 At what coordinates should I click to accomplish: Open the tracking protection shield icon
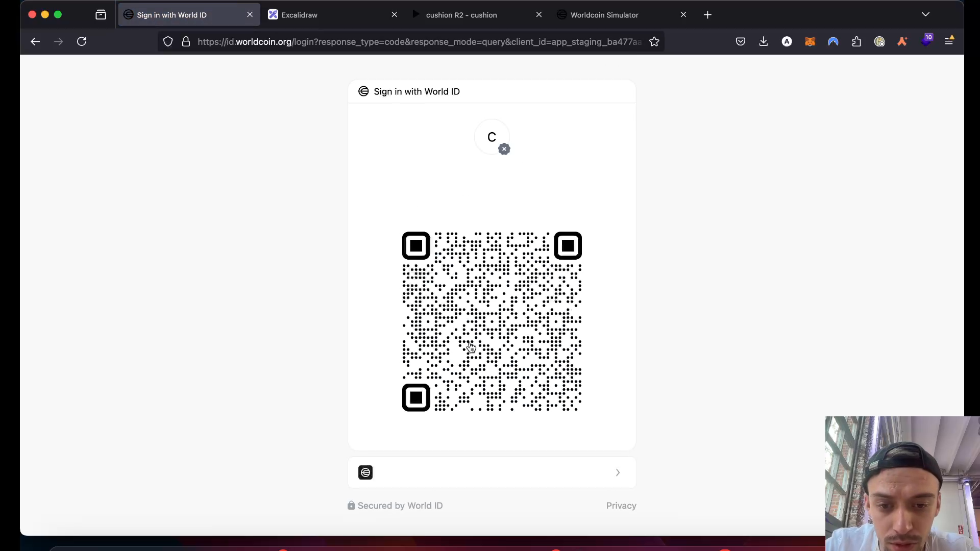click(168, 41)
